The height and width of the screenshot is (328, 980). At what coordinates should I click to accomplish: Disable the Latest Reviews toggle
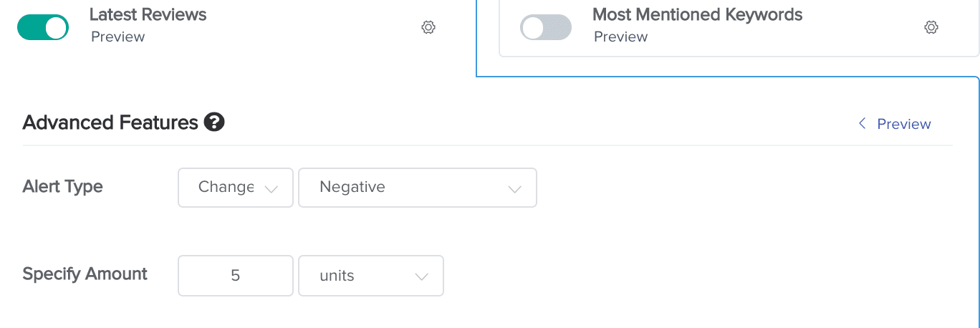click(x=43, y=27)
